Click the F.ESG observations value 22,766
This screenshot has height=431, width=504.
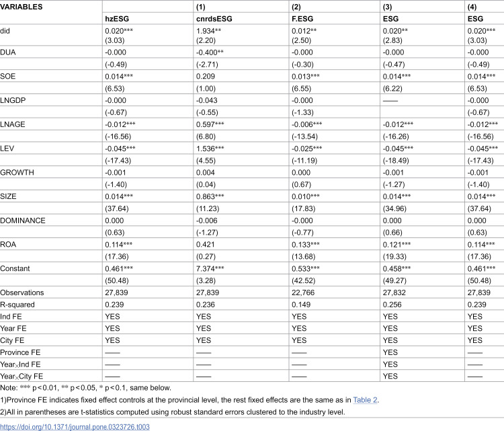[303, 292]
